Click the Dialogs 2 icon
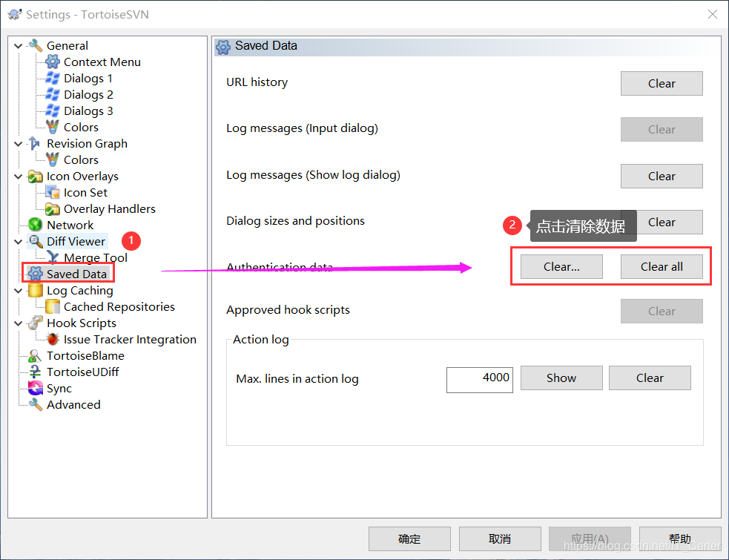729x560 pixels. (53, 94)
